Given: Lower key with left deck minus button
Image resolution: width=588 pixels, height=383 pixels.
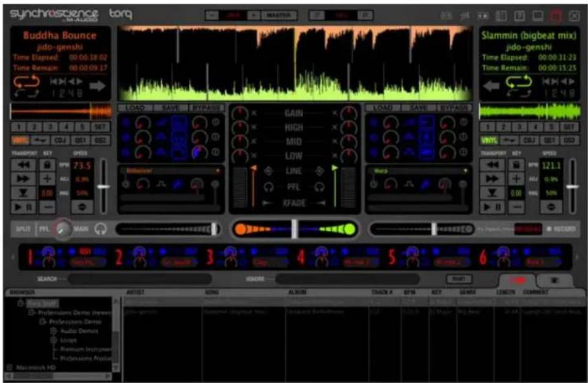Looking at the screenshot, I should pyautogui.click(x=47, y=207).
